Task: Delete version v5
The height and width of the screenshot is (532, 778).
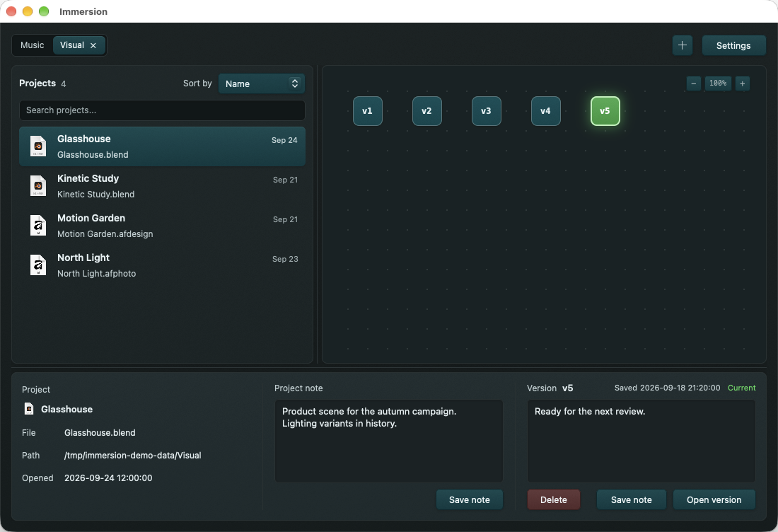Action: point(553,499)
